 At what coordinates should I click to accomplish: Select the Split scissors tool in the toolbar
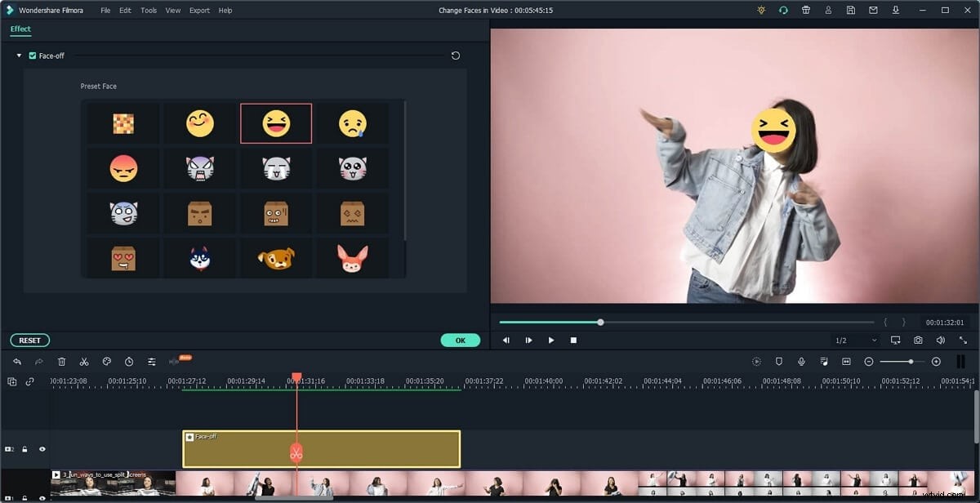click(84, 362)
